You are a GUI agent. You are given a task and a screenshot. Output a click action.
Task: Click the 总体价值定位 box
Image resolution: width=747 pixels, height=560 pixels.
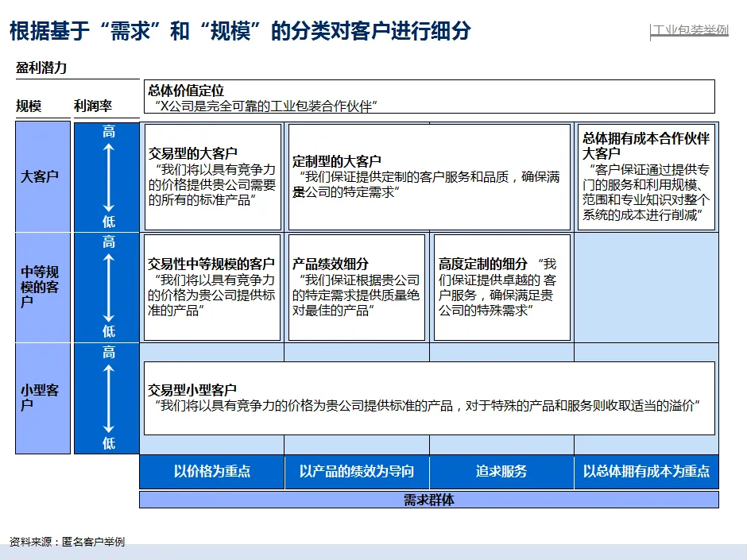click(429, 97)
